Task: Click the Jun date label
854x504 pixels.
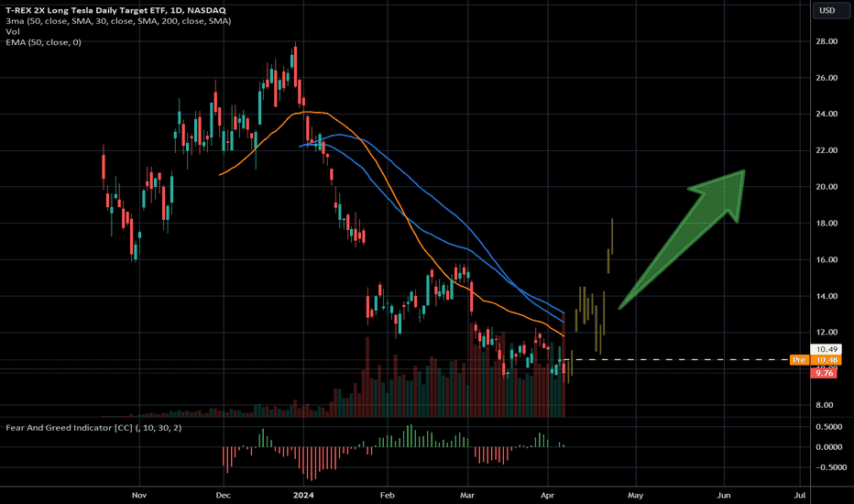Action: click(x=723, y=495)
